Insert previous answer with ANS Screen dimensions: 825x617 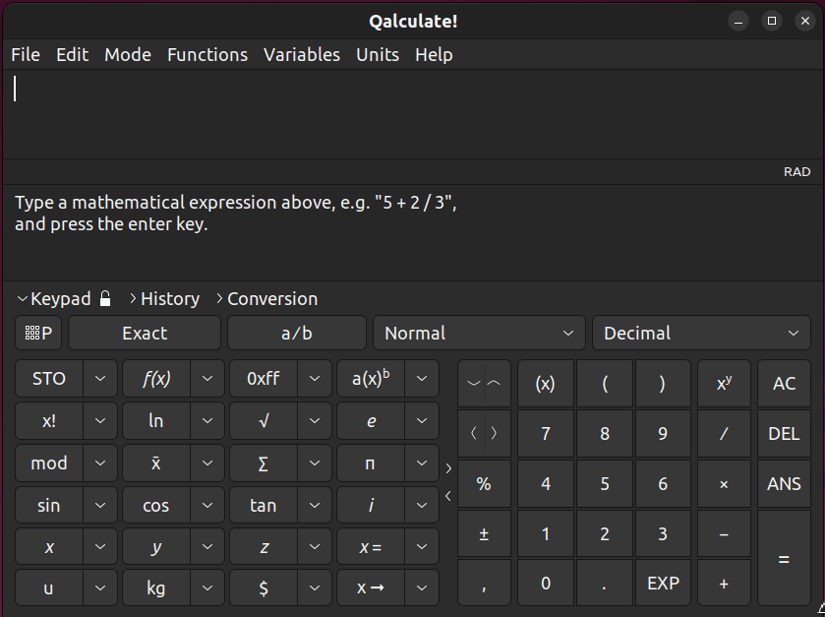[784, 483]
